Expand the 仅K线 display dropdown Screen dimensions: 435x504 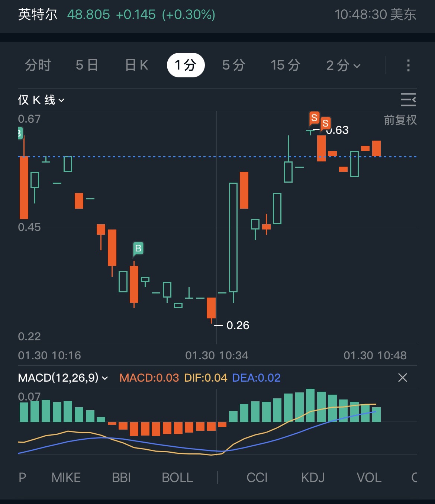tap(41, 100)
